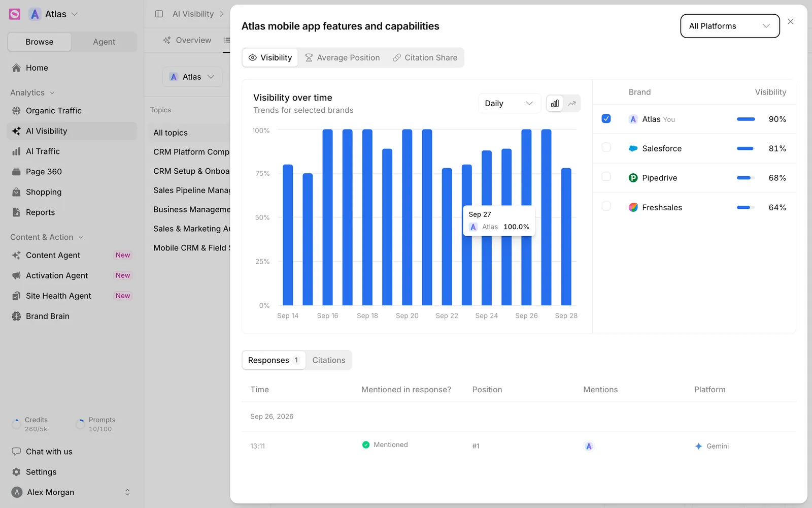Select the Average Position tab
Image resolution: width=812 pixels, height=508 pixels.
(343, 57)
